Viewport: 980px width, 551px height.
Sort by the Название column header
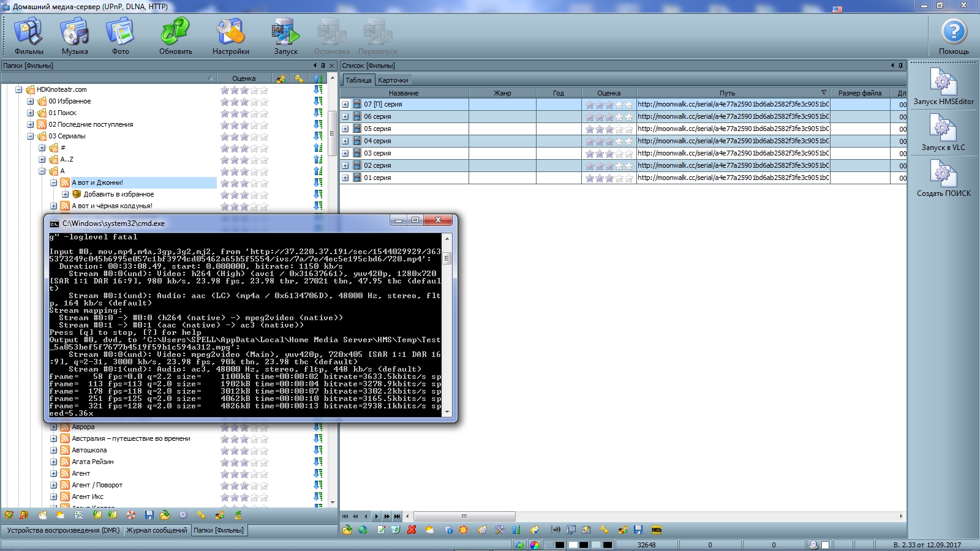pos(404,93)
